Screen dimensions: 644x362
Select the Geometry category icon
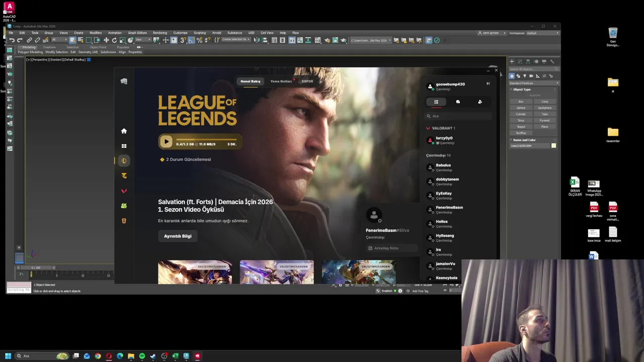click(x=512, y=76)
